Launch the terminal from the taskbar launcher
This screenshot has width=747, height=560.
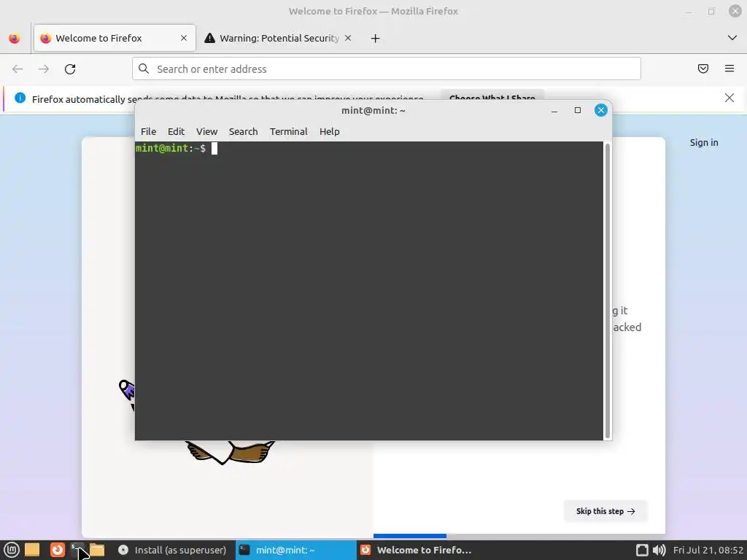point(77,550)
